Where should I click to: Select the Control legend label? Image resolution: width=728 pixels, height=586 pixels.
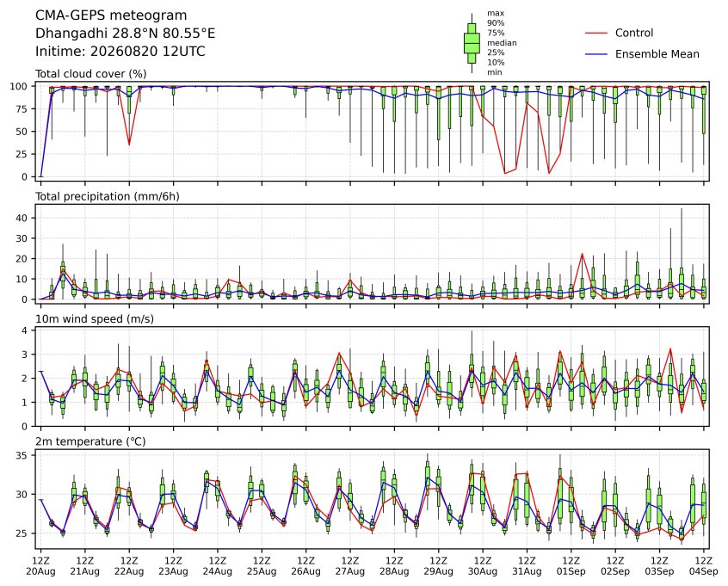point(633,33)
